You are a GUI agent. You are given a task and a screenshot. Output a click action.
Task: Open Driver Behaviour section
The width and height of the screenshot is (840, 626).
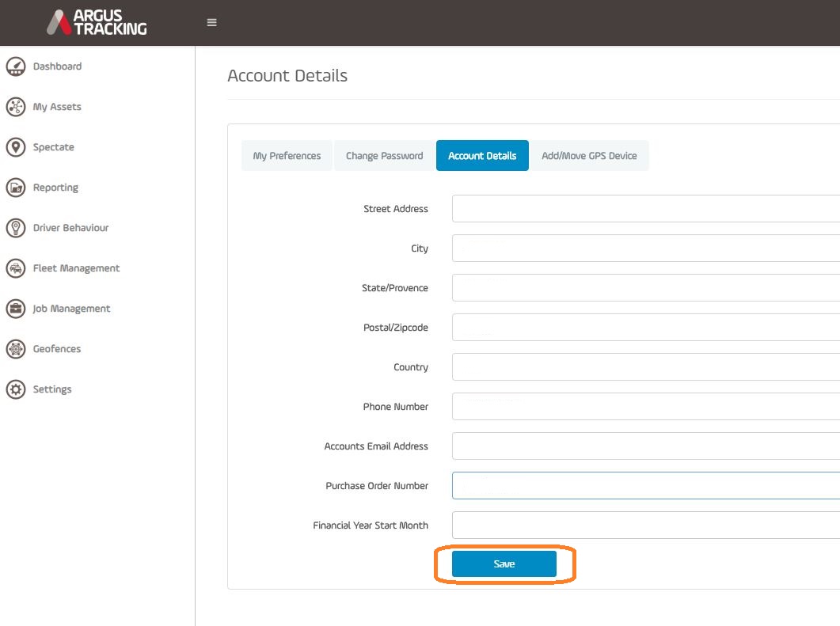(x=70, y=228)
